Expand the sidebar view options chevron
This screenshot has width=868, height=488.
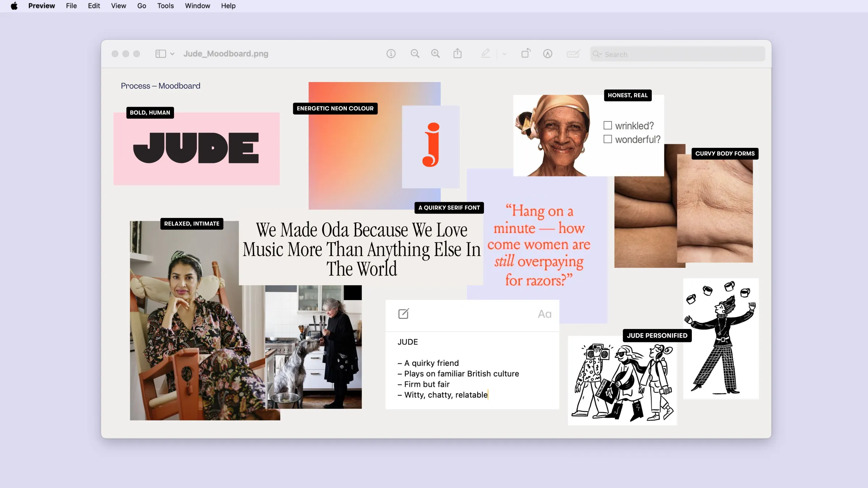(173, 54)
